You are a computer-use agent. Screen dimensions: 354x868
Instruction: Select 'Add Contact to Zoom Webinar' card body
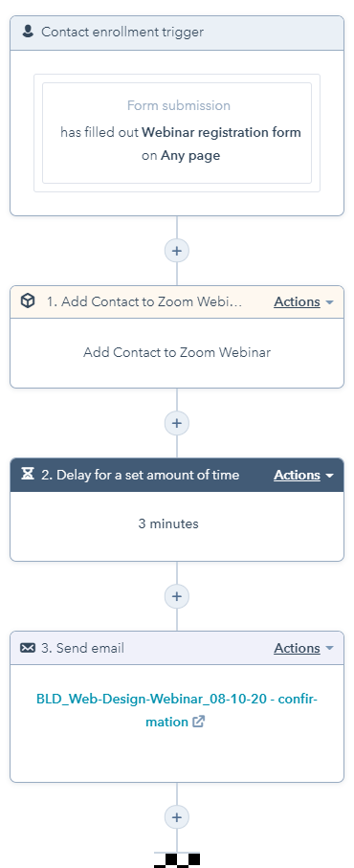(177, 352)
